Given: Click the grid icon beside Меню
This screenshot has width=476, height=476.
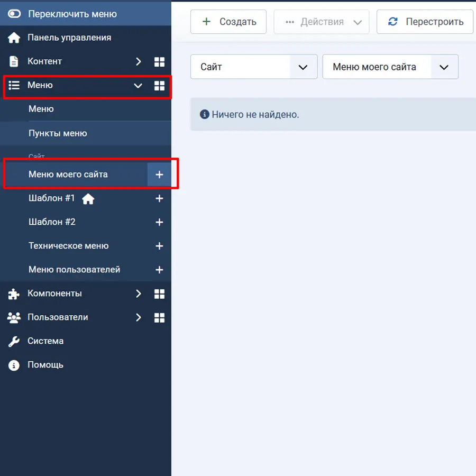Looking at the screenshot, I should coord(159,86).
